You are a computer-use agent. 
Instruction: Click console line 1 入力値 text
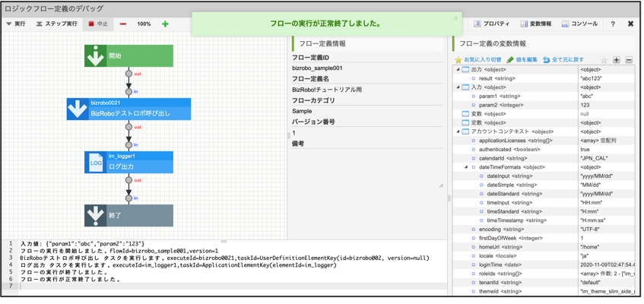(82, 244)
